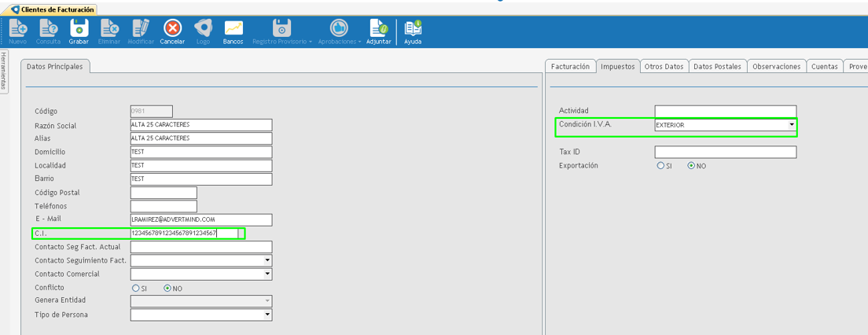868x335 pixels.
Task: Select SI radio for Conflicto
Action: click(136, 289)
